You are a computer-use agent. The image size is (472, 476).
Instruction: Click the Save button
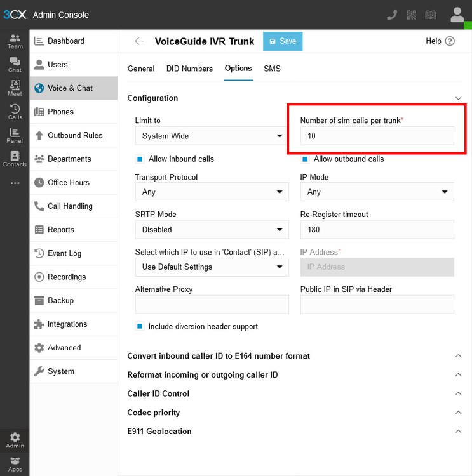tap(283, 41)
